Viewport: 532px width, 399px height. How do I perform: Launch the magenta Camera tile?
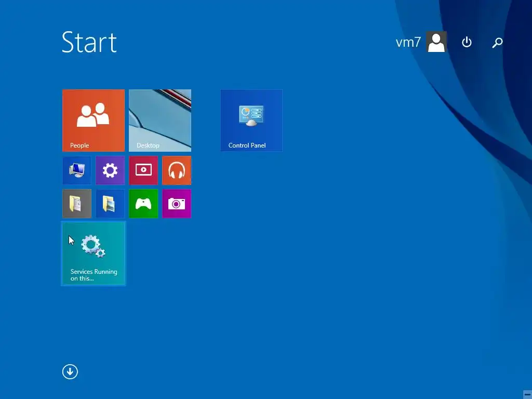(177, 204)
